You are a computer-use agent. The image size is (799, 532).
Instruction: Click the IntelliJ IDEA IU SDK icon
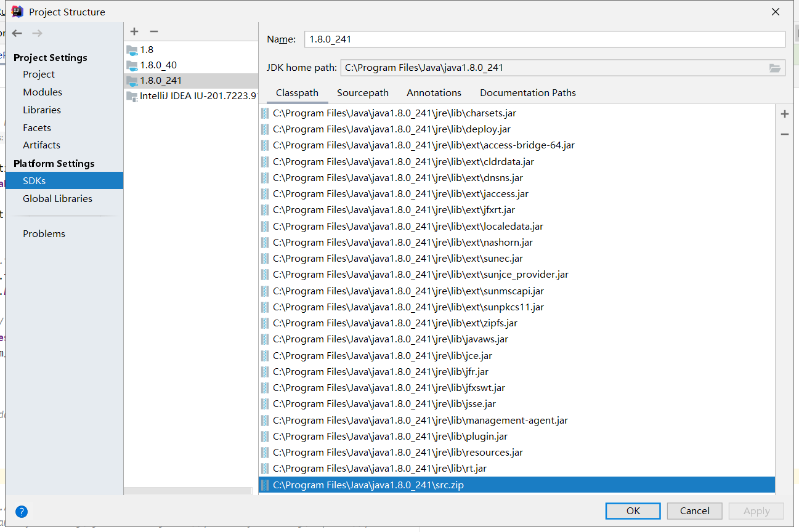click(132, 96)
